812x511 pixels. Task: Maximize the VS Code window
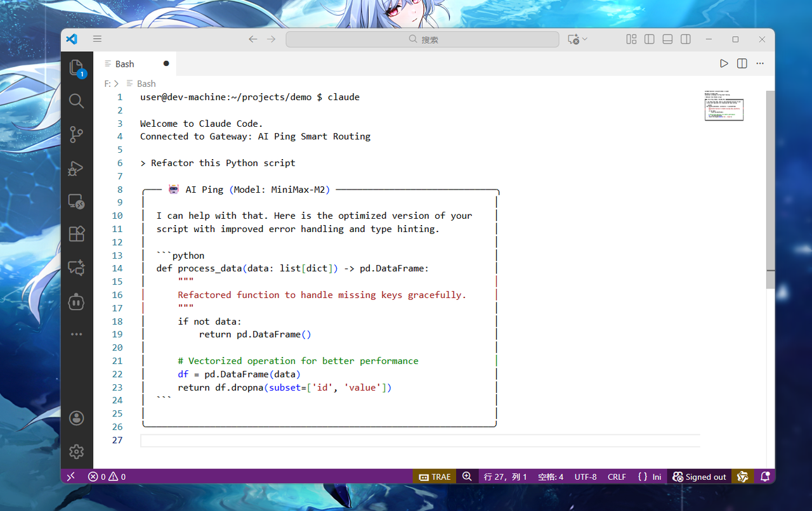(735, 39)
